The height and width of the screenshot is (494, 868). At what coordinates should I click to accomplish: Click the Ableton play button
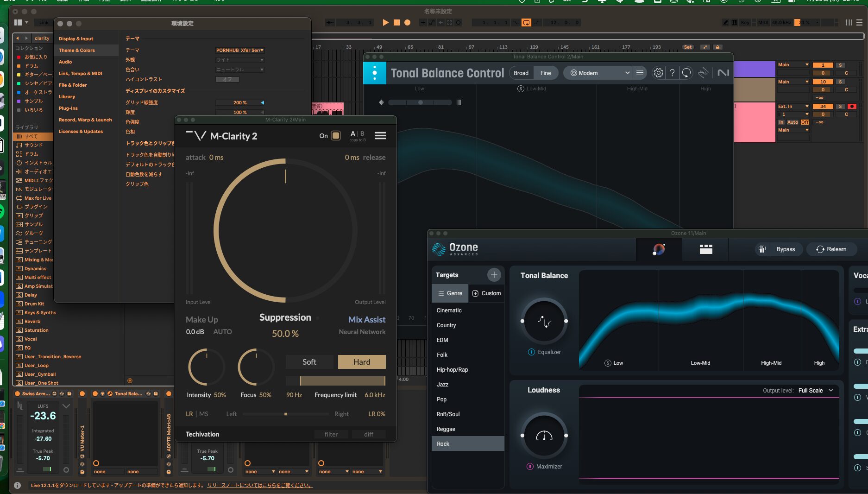[x=385, y=22]
